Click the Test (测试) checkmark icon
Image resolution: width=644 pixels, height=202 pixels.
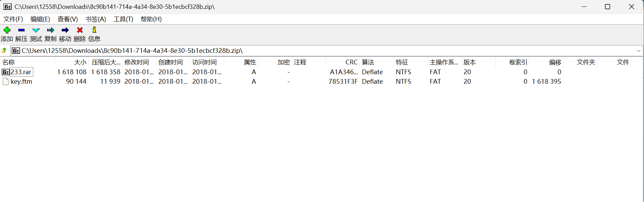[36, 30]
